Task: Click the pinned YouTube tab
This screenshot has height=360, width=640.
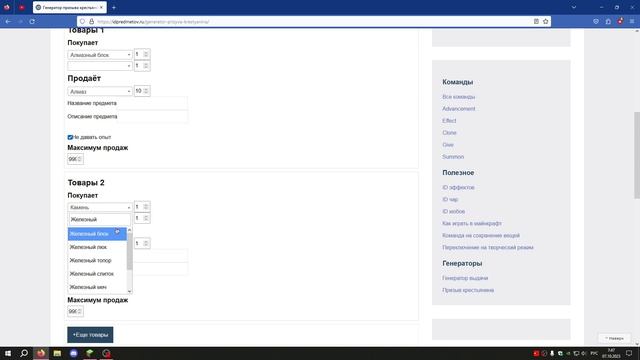Action: click(x=22, y=7)
